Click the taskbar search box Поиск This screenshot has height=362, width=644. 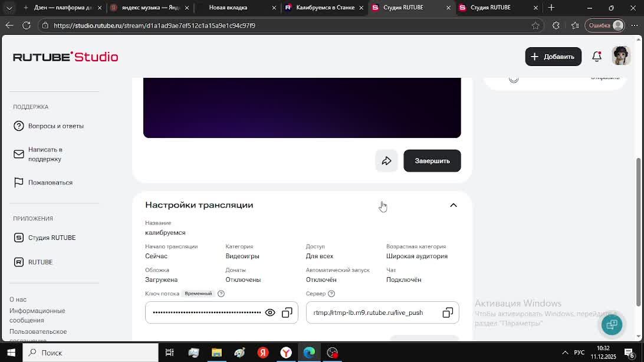coord(90,353)
